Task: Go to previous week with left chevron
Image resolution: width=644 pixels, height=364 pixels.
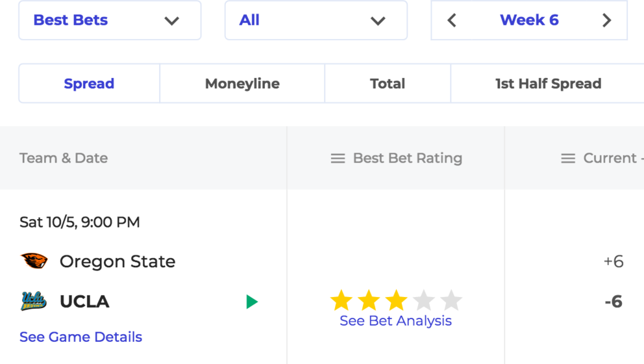Action: pyautogui.click(x=452, y=20)
